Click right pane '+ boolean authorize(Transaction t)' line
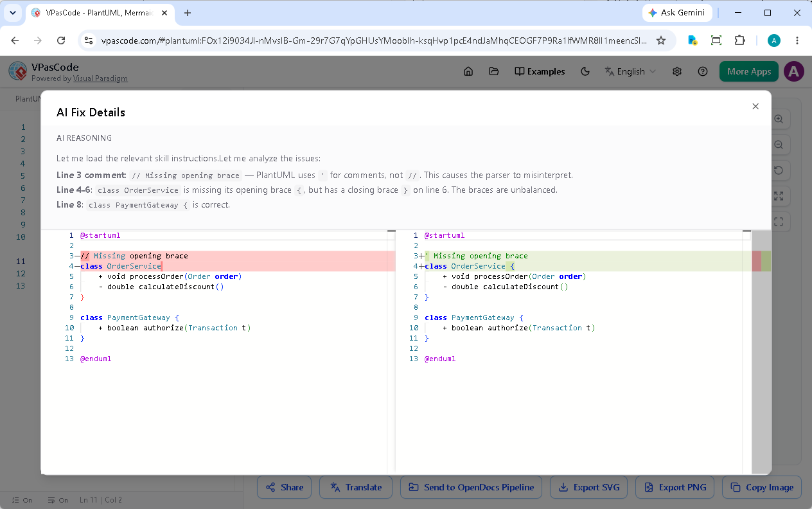The height and width of the screenshot is (509, 812). [519, 328]
